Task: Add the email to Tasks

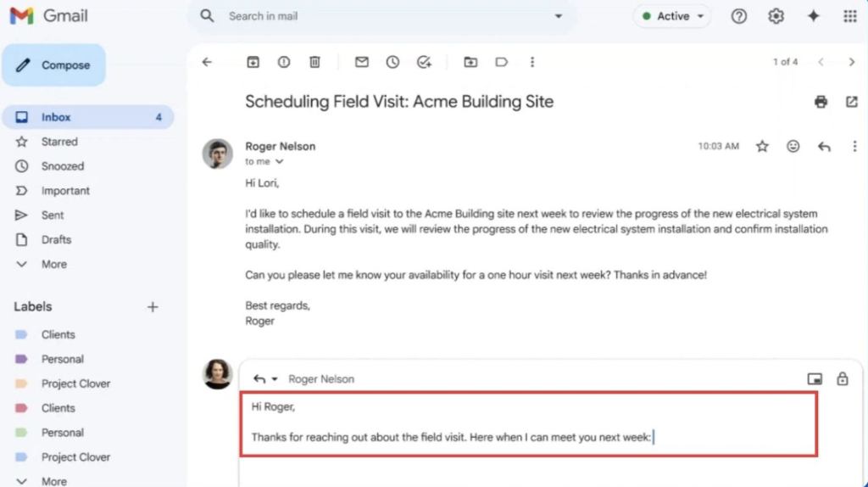Action: (425, 62)
